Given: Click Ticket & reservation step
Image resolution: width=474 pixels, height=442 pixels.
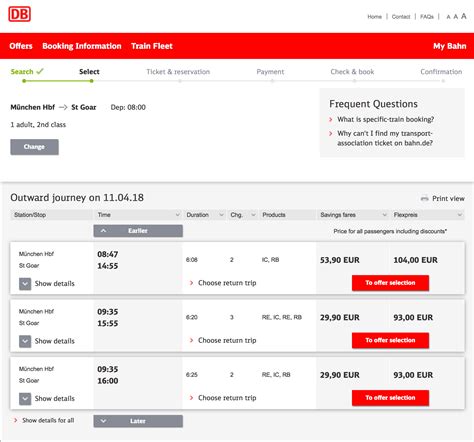Looking at the screenshot, I should coord(178,72).
